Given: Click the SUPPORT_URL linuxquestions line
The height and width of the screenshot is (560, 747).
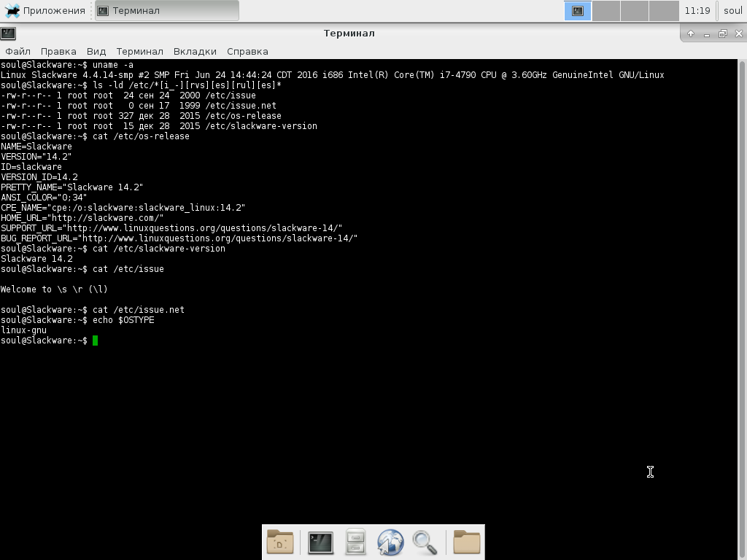Looking at the screenshot, I should (x=171, y=228).
